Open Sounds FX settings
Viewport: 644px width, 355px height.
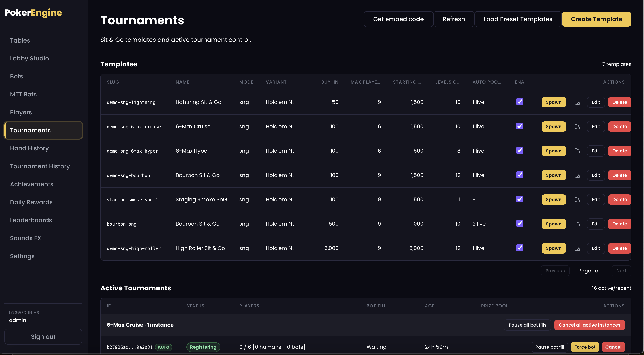click(x=43, y=238)
